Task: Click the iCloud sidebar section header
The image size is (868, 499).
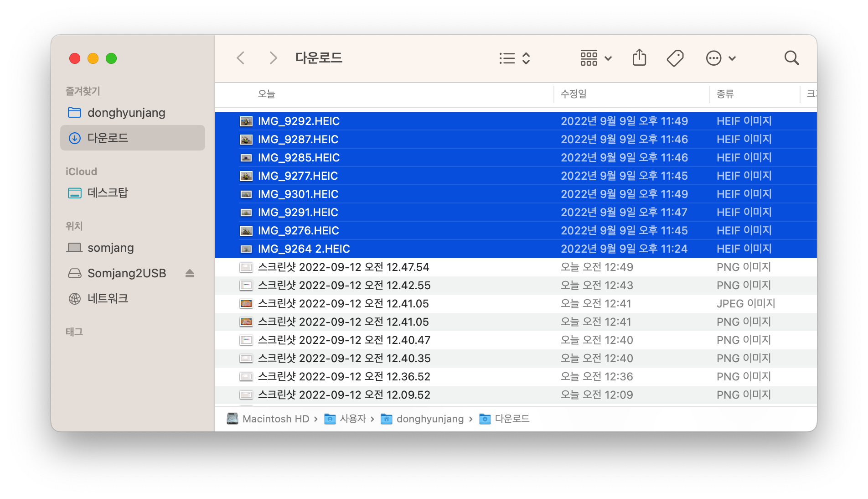Action: pyautogui.click(x=81, y=172)
